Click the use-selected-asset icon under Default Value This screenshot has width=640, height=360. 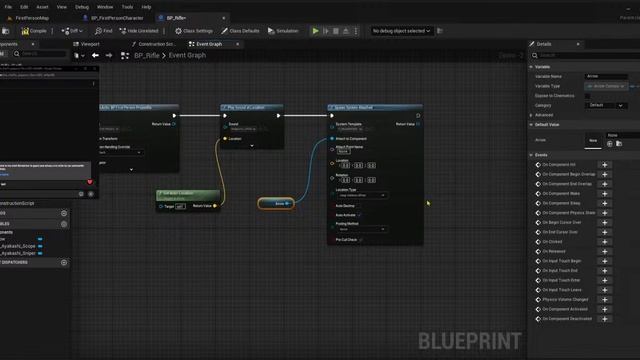tap(610, 144)
